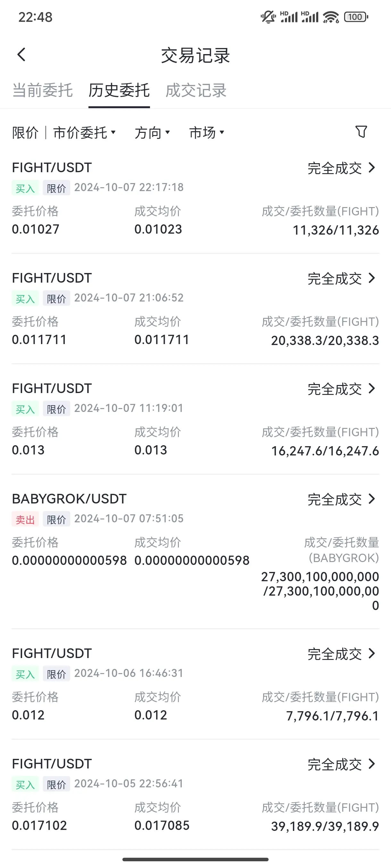
Task: Tap the back arrow icon
Action: (21, 55)
